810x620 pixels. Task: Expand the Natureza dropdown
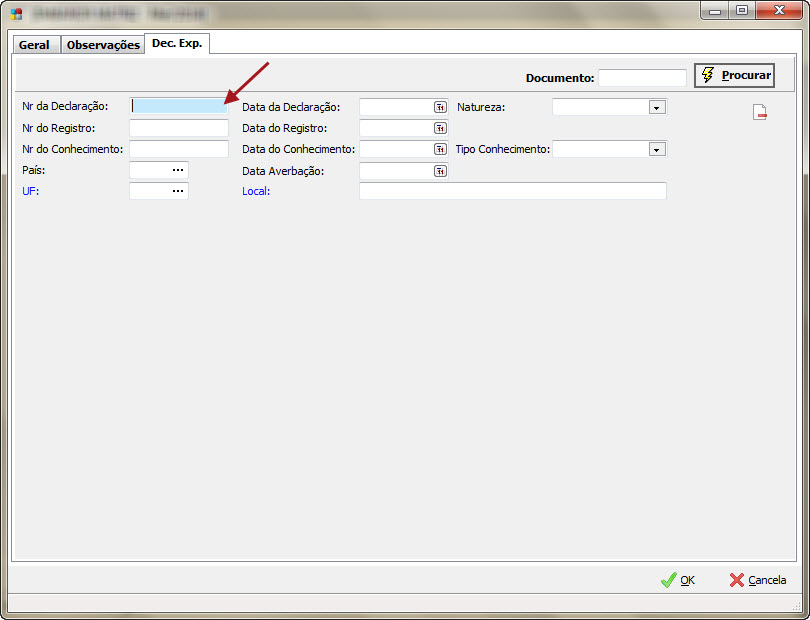(656, 107)
